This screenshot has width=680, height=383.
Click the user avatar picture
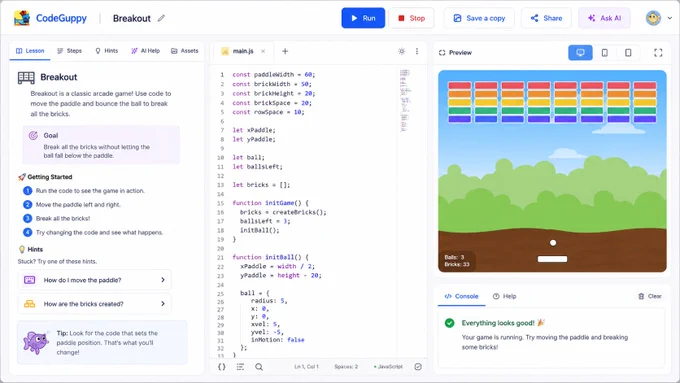coord(653,18)
